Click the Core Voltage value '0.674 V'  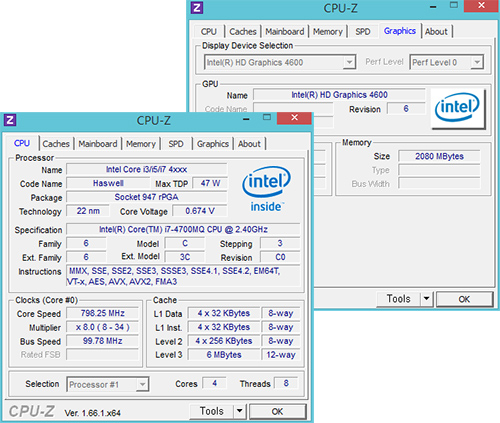pyautogui.click(x=200, y=211)
